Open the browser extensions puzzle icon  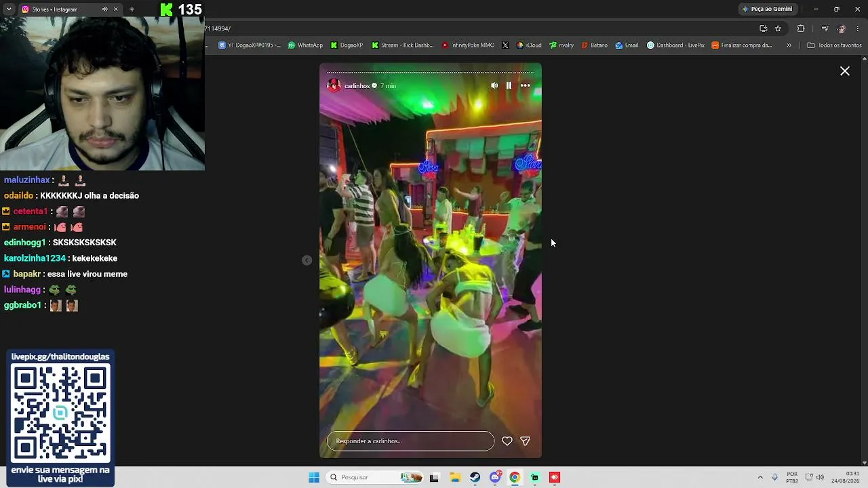pos(801,28)
